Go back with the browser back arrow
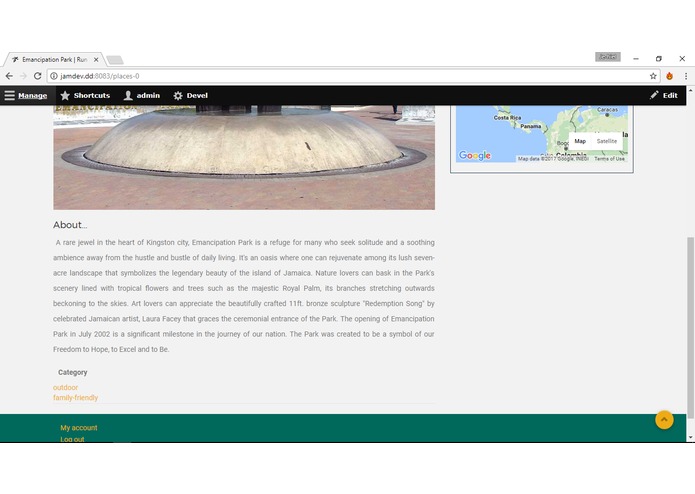Viewport: 695px width, 494px height. coord(9,76)
